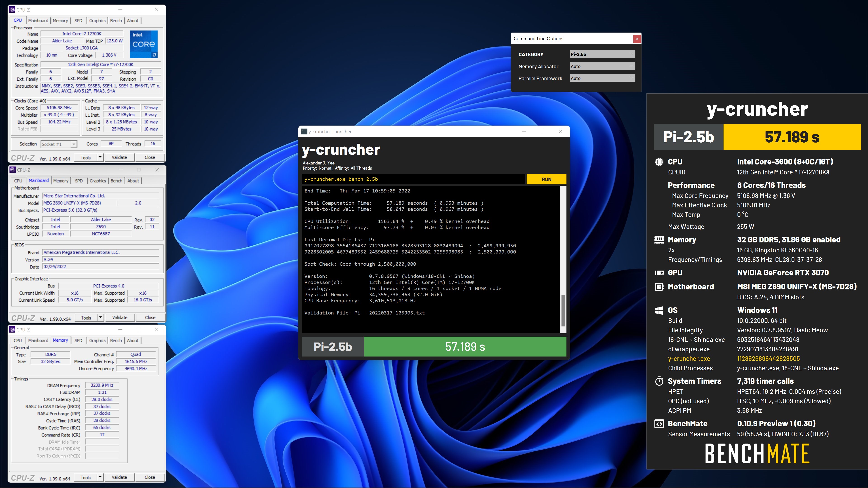Image resolution: width=868 pixels, height=488 pixels.
Task: Click the Multiplier x 49.0 value
Action: [59, 115]
